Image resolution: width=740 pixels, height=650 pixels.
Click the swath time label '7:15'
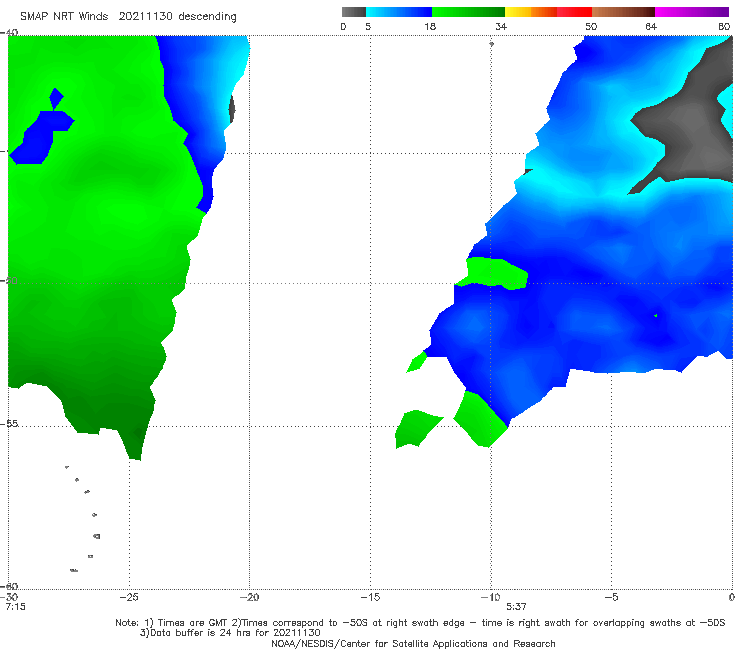point(16,607)
